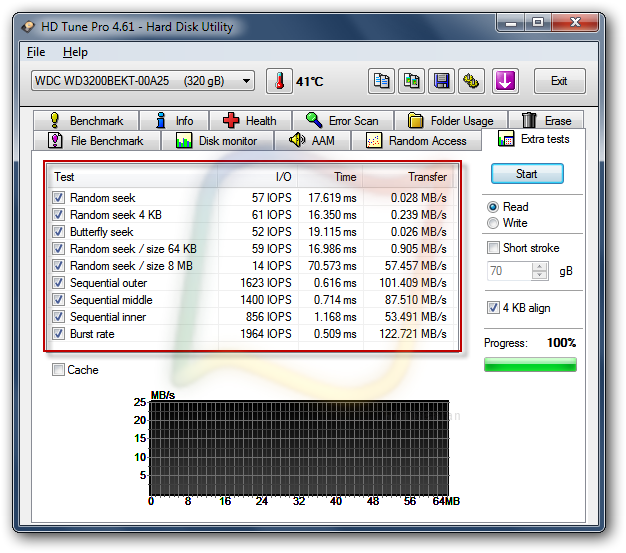Click the Test column header

coord(133,177)
